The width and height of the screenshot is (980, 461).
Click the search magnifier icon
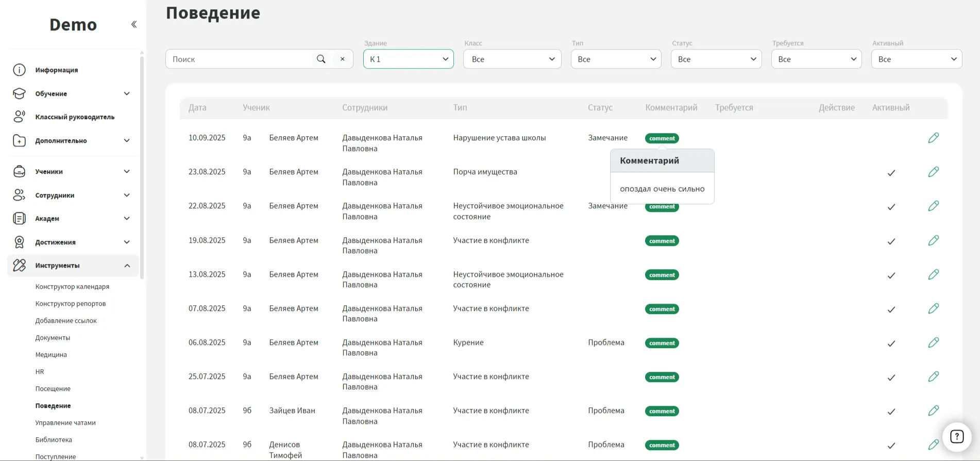click(x=321, y=59)
